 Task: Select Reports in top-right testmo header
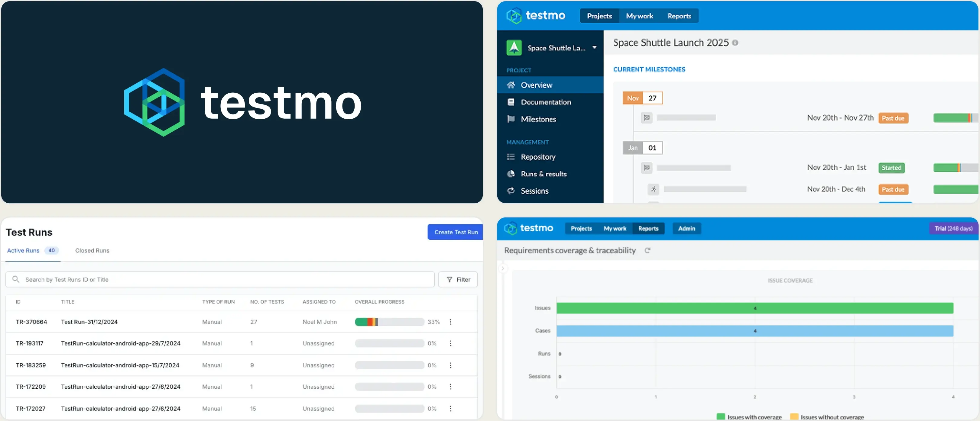[680, 16]
